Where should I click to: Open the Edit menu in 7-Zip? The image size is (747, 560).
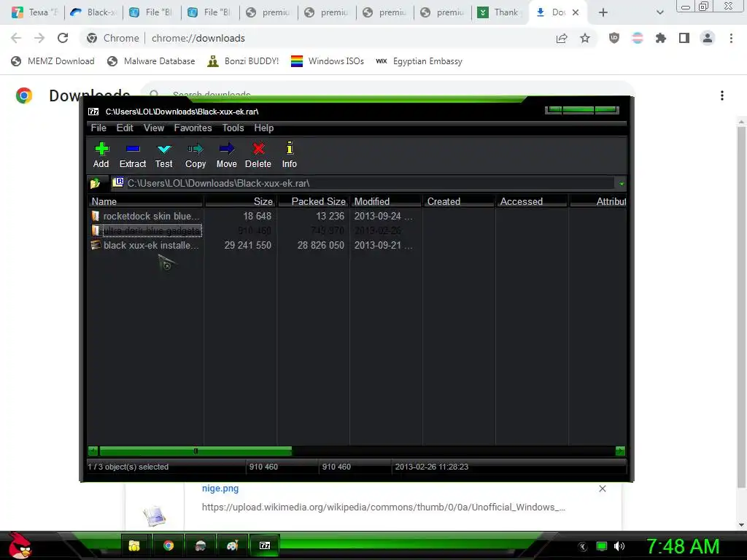point(125,128)
